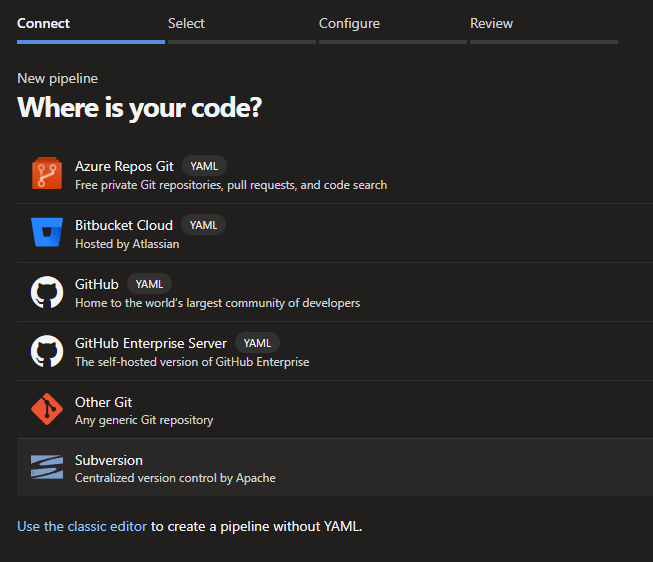The image size is (653, 562).
Task: Click 'Any generic Git repository' text
Action: pyautogui.click(x=144, y=420)
